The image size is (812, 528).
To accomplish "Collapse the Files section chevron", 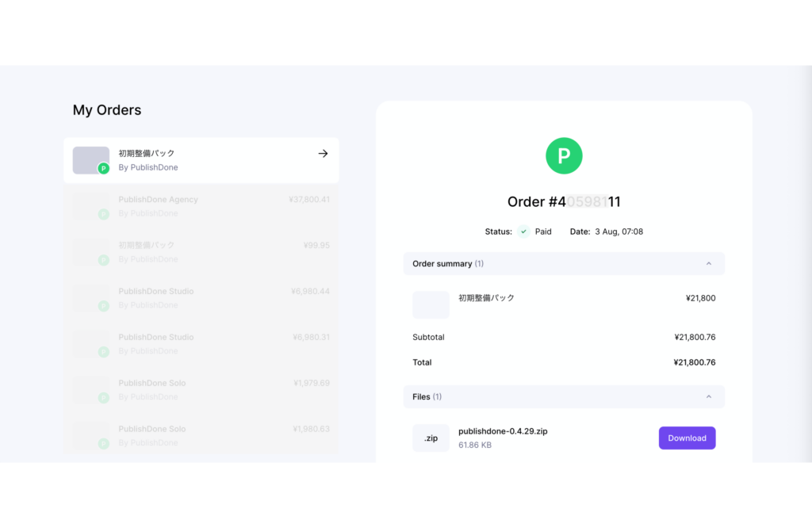I will pyautogui.click(x=708, y=397).
